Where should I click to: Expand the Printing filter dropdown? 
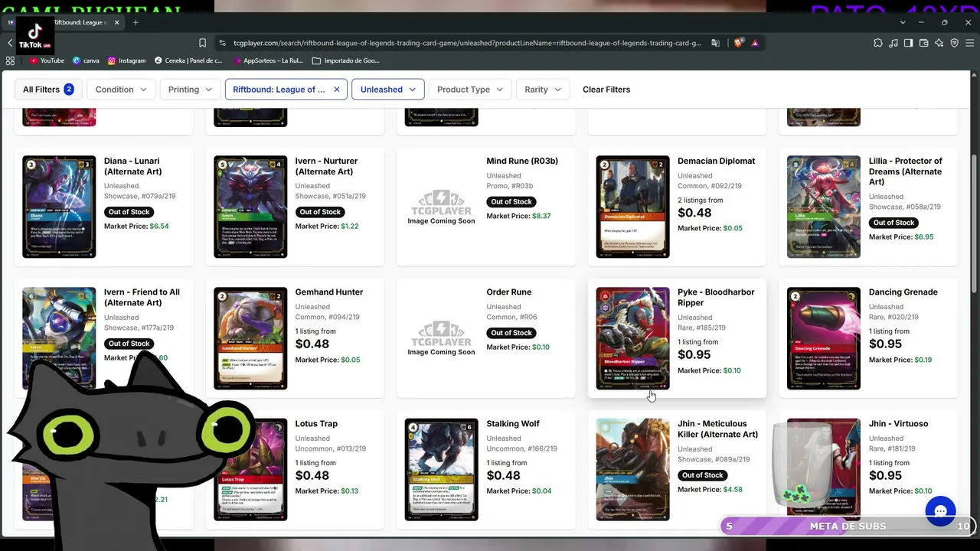pos(190,90)
